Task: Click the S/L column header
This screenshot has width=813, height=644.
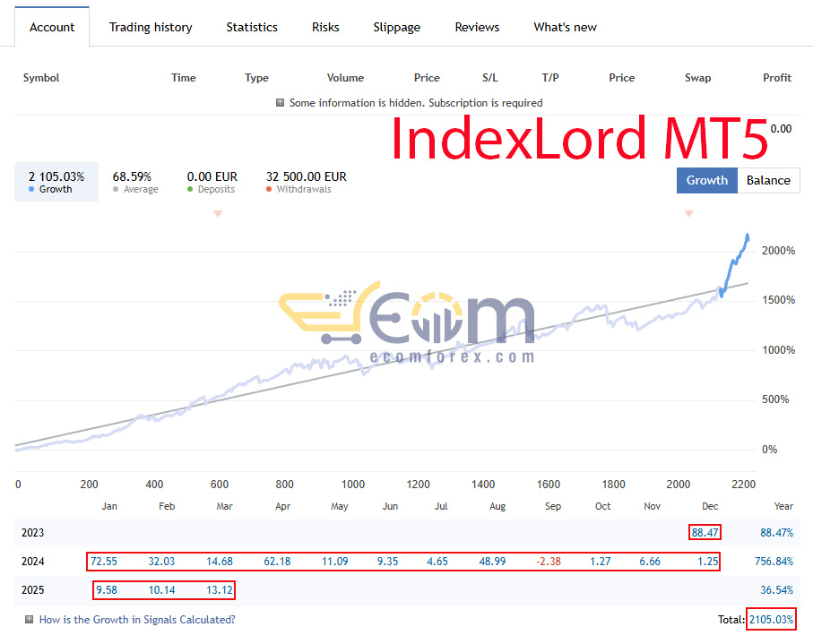Action: pyautogui.click(x=490, y=78)
